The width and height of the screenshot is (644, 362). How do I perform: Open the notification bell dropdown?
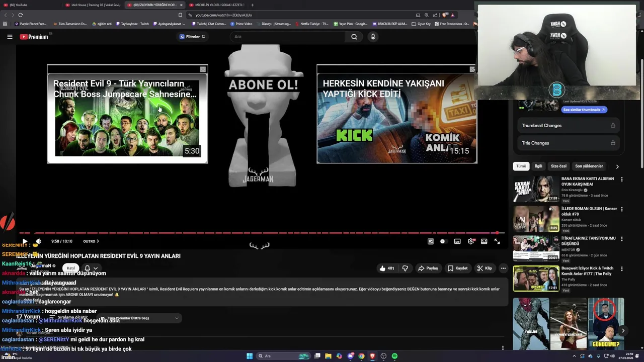pyautogui.click(x=91, y=268)
